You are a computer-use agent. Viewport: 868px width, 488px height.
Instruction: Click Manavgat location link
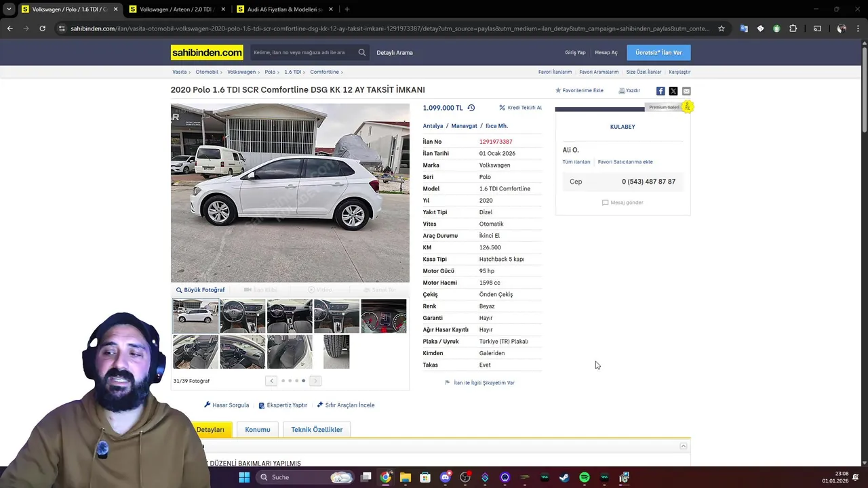coord(465,126)
